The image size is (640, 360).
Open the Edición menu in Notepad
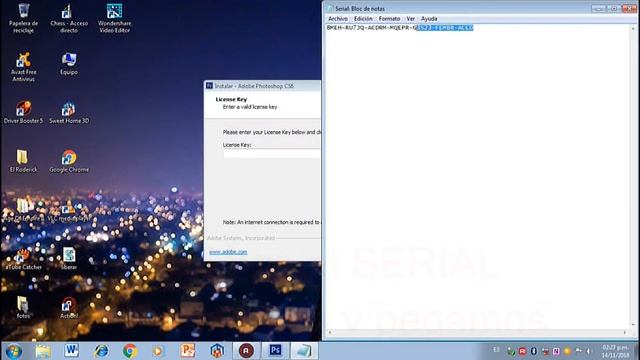[x=363, y=19]
